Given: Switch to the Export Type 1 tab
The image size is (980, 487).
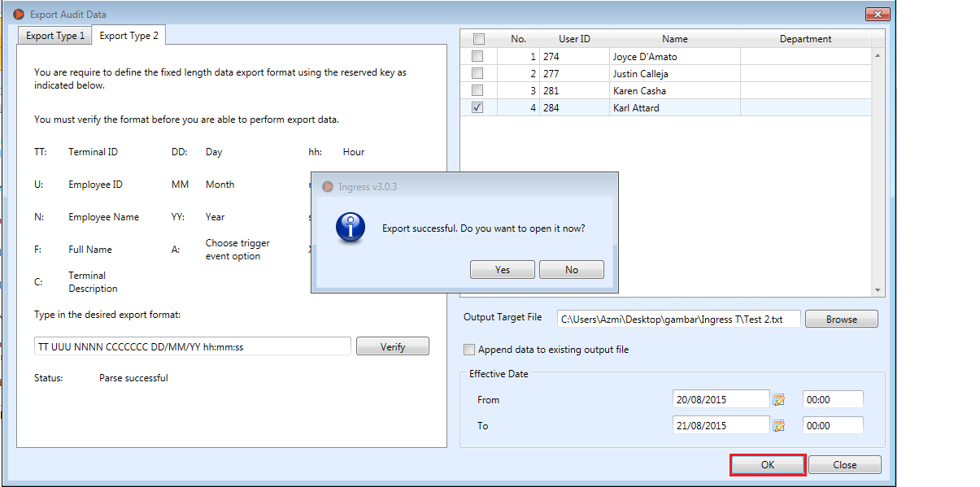Looking at the screenshot, I should coord(55,36).
